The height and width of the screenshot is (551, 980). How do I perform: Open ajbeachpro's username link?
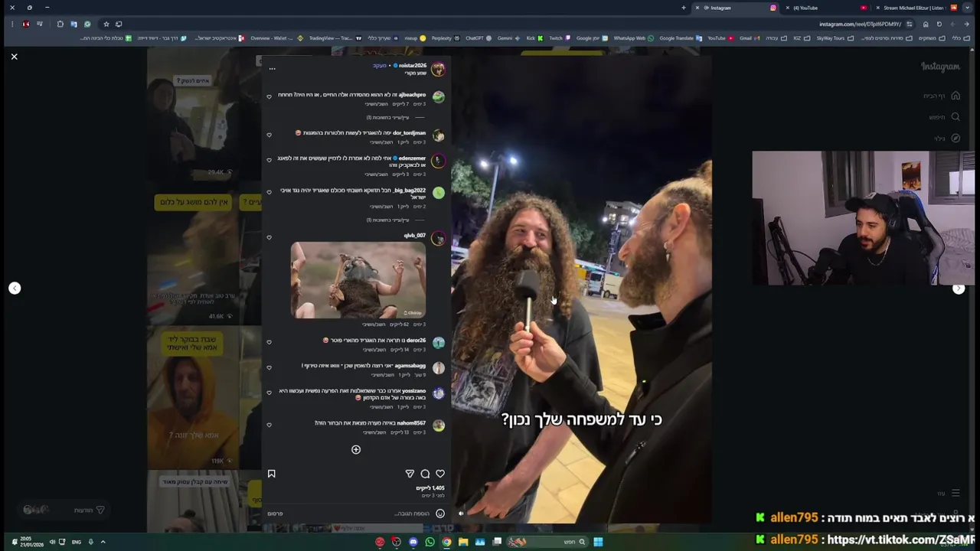point(412,95)
